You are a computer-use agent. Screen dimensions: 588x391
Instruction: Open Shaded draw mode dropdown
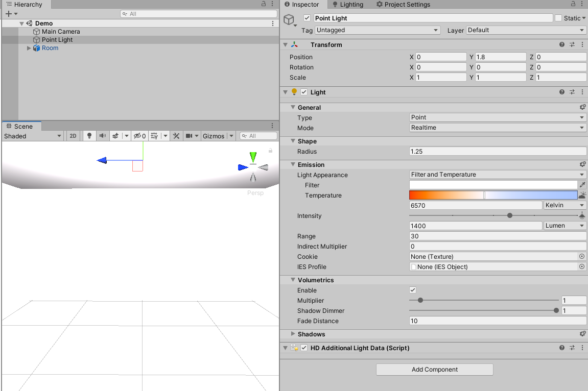click(x=33, y=136)
